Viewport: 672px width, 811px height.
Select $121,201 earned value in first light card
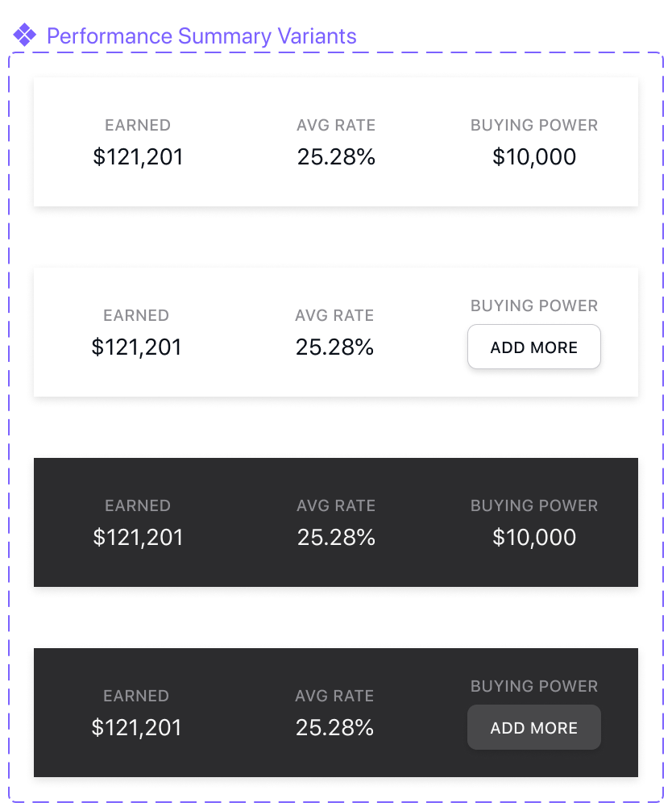(138, 156)
